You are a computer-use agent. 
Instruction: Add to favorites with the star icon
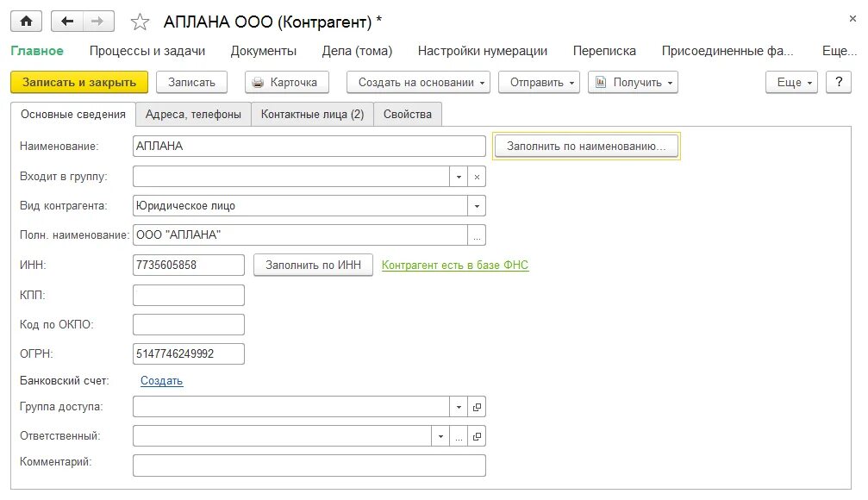coord(140,22)
